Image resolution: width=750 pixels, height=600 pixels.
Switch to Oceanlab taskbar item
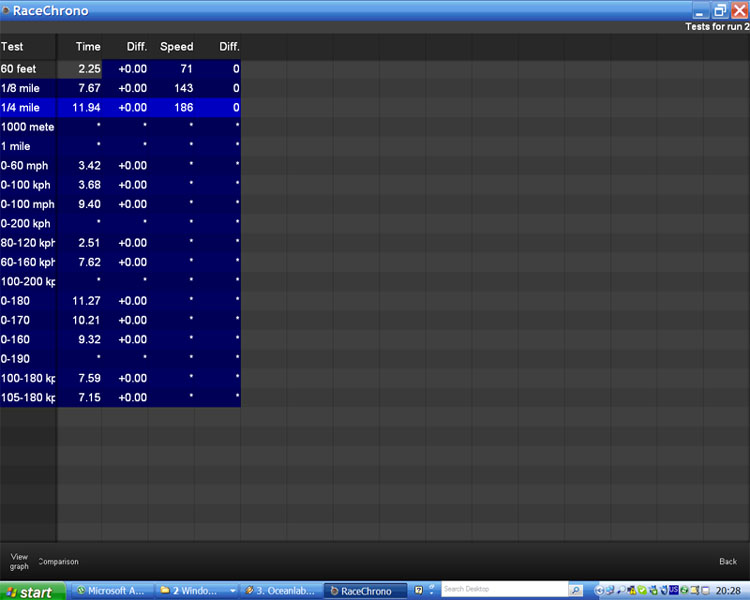[x=282, y=591]
